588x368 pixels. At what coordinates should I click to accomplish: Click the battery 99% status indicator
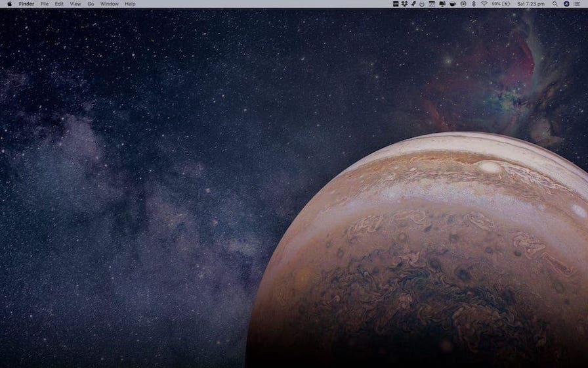coord(501,4)
